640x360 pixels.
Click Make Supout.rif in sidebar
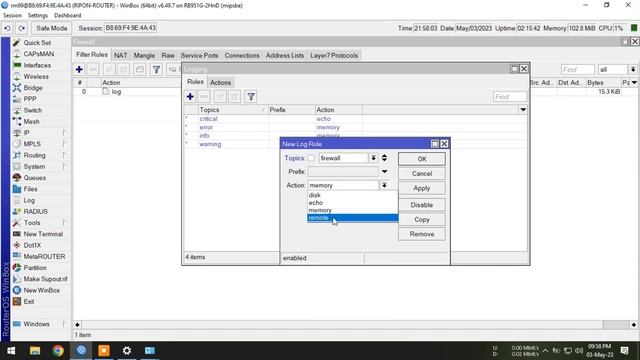coord(45,279)
